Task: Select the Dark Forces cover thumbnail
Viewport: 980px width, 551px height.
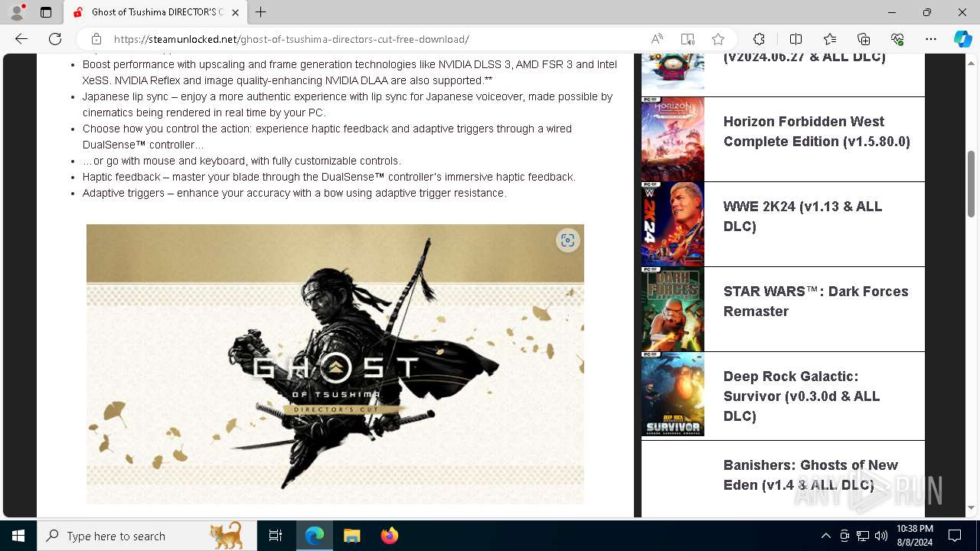Action: click(673, 309)
